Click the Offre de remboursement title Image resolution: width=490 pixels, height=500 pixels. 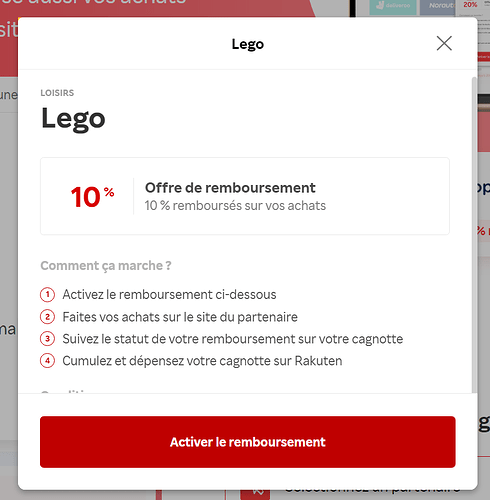[230, 188]
